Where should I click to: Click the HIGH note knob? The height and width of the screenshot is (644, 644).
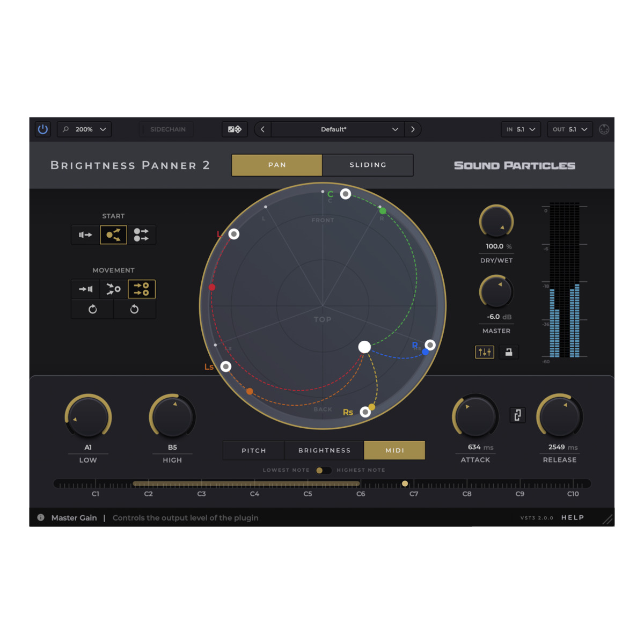click(172, 417)
